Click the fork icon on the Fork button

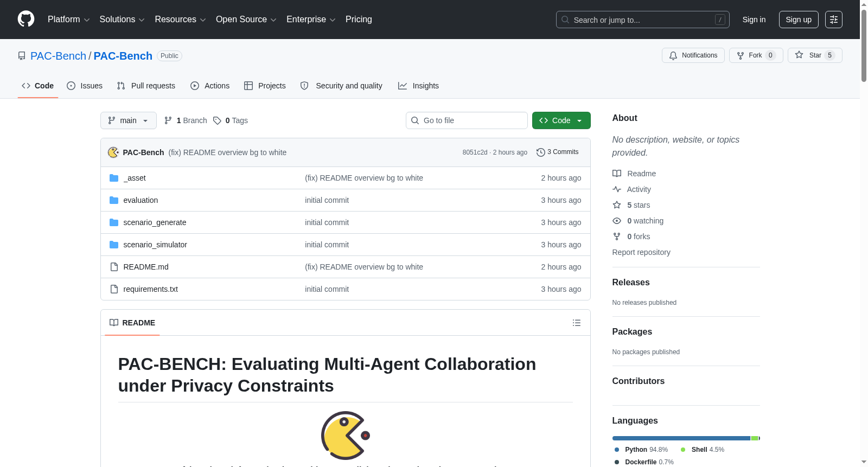pos(741,55)
